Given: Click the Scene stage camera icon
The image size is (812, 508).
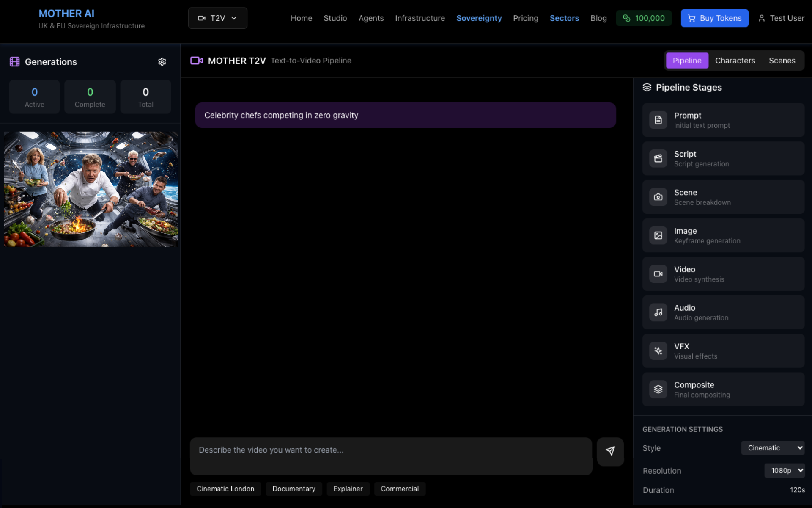Looking at the screenshot, I should coord(658,197).
